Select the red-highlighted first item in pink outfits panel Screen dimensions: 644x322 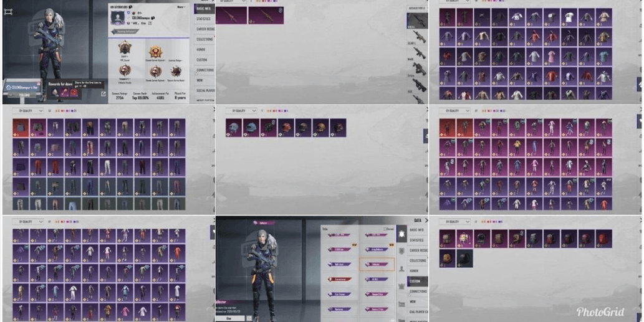coord(447,128)
